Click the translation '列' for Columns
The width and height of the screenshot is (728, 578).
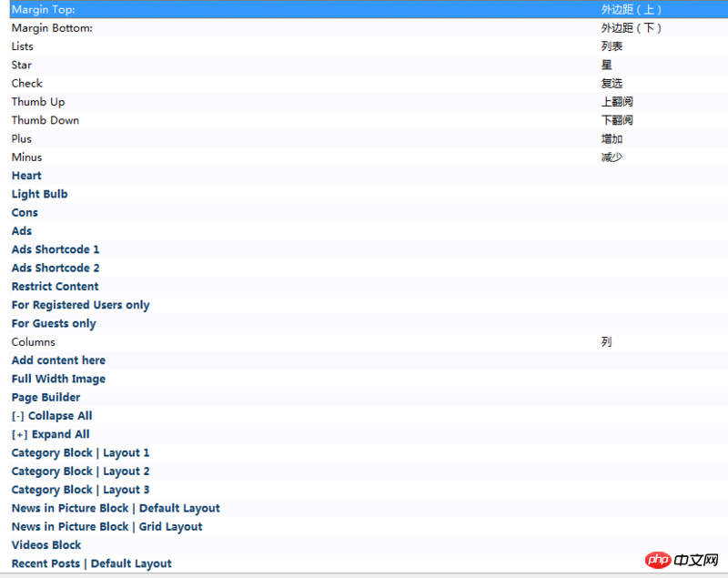click(x=606, y=342)
